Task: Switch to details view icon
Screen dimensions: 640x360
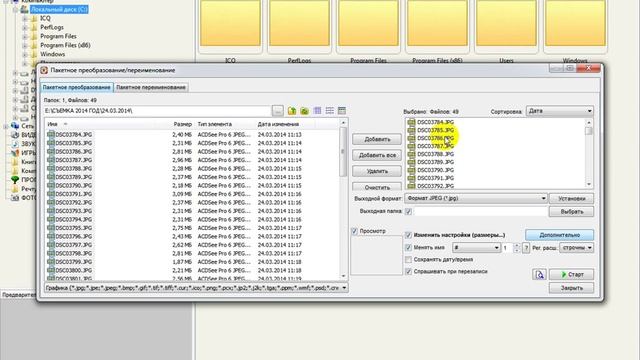Action: tap(342, 111)
